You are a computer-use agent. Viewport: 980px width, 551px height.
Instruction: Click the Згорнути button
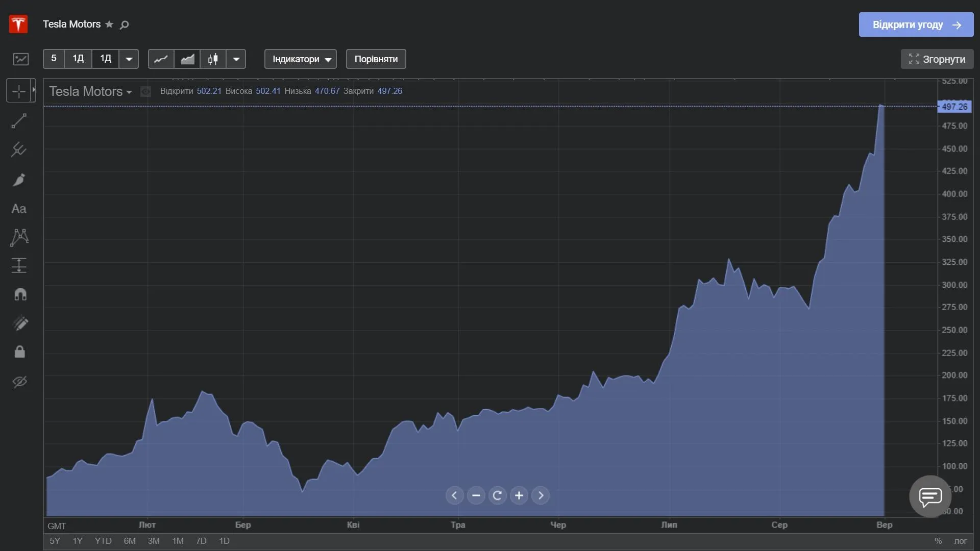(x=937, y=59)
